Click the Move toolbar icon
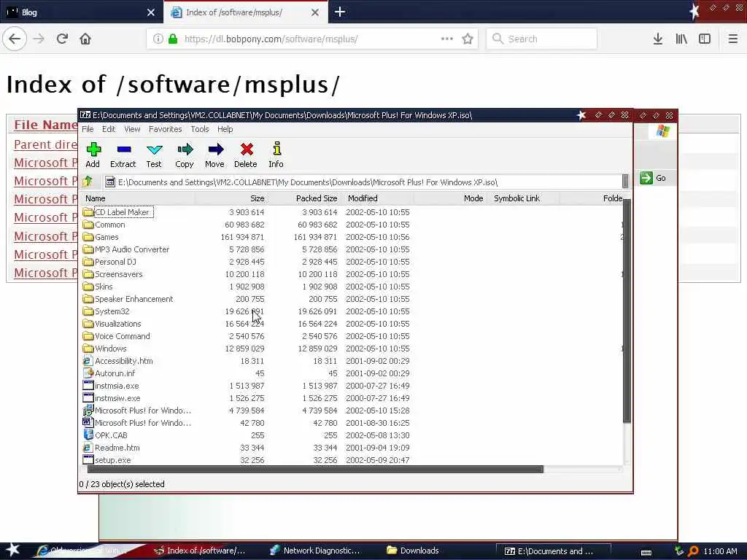The image size is (747, 560). pyautogui.click(x=215, y=155)
